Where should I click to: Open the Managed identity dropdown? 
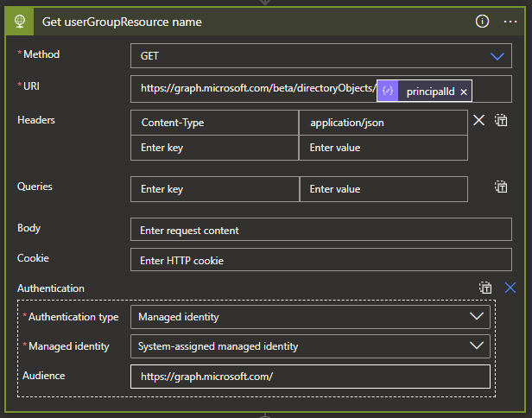tap(476, 346)
